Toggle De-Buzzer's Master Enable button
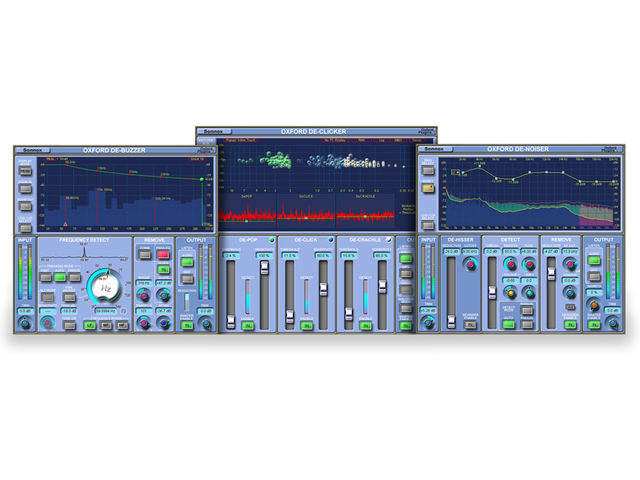Image resolution: width=640 pixels, height=480 pixels. pyautogui.click(x=187, y=325)
